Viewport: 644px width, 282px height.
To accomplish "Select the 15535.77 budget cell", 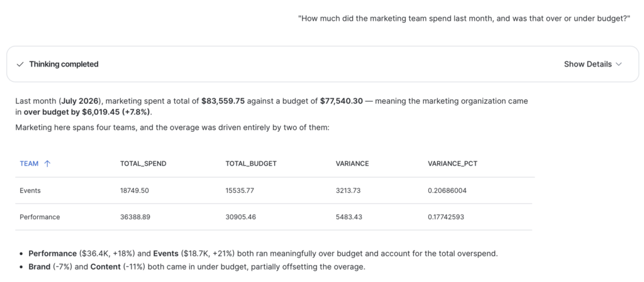I will pyautogui.click(x=240, y=190).
